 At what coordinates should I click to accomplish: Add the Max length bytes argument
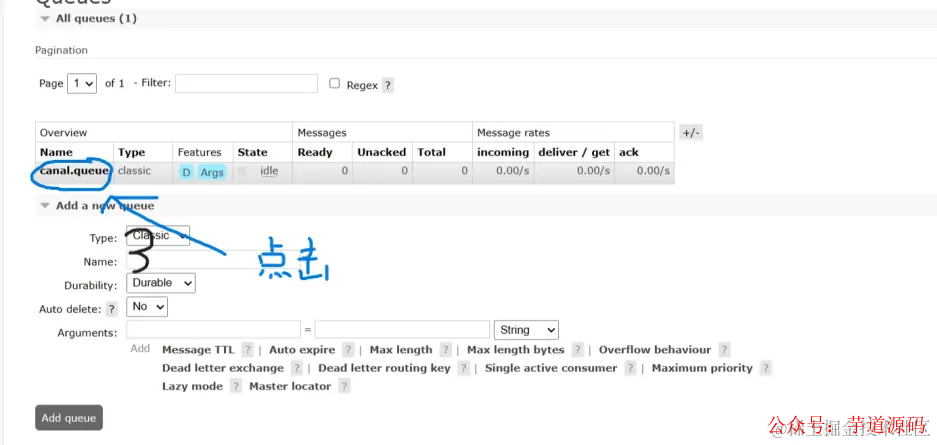tap(516, 350)
